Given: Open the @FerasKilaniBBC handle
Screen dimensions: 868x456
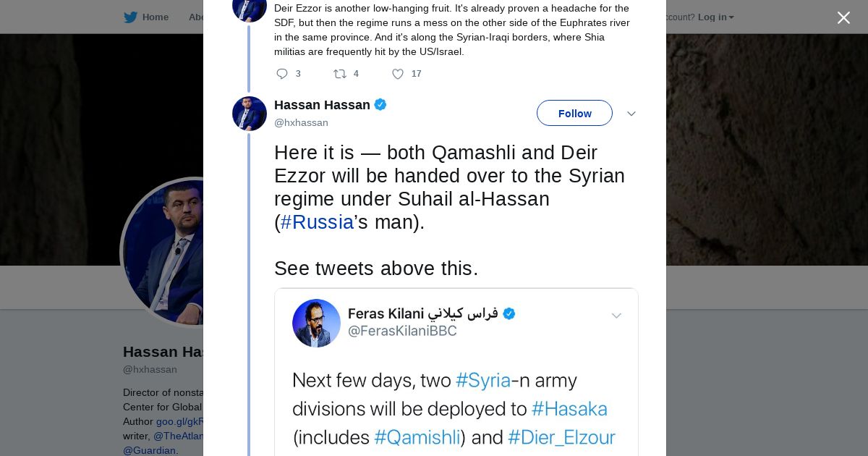Looking at the screenshot, I should click(402, 332).
